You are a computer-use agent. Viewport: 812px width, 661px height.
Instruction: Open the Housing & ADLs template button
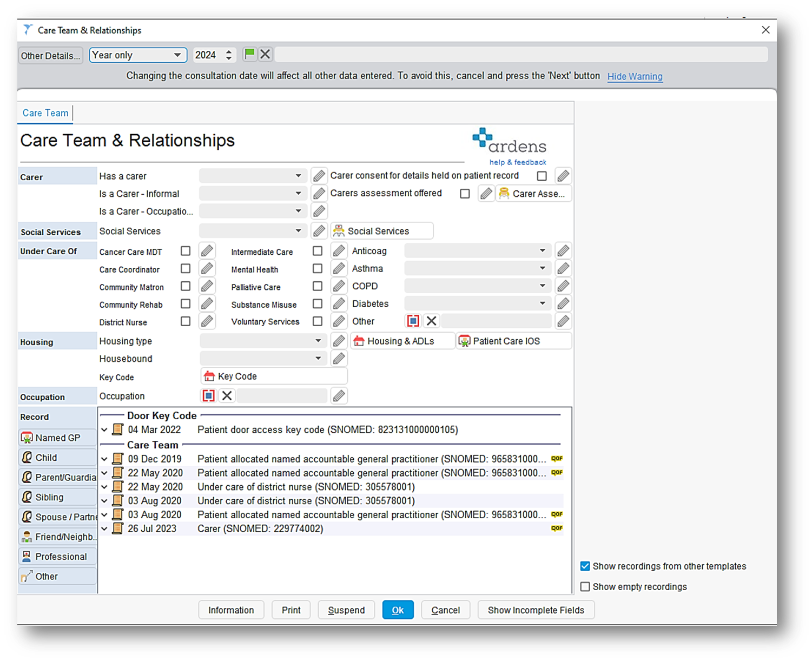click(x=402, y=341)
